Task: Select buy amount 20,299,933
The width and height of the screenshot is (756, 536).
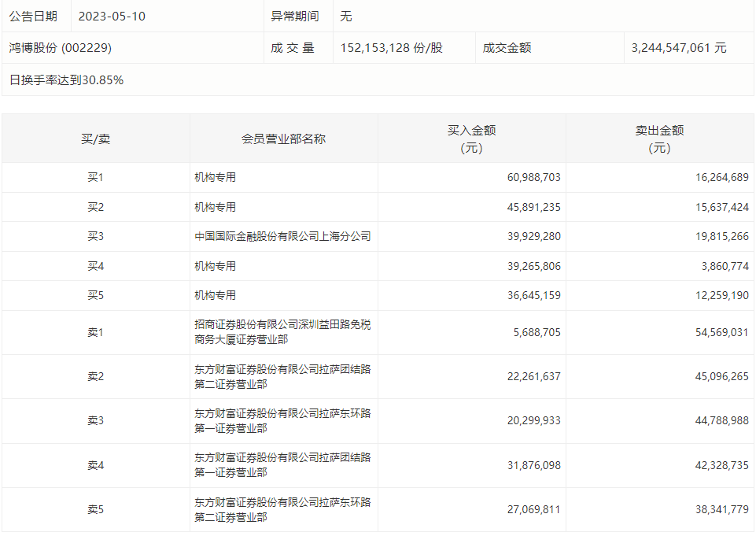Action: [533, 421]
